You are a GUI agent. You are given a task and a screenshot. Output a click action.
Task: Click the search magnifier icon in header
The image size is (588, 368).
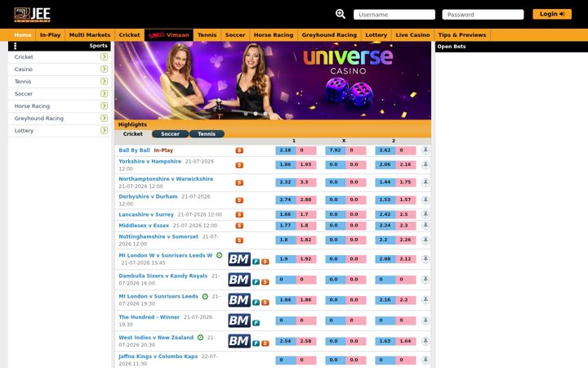340,14
